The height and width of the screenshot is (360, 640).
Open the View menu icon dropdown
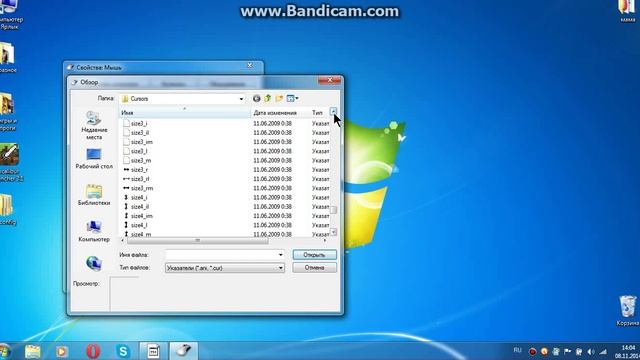point(292,98)
